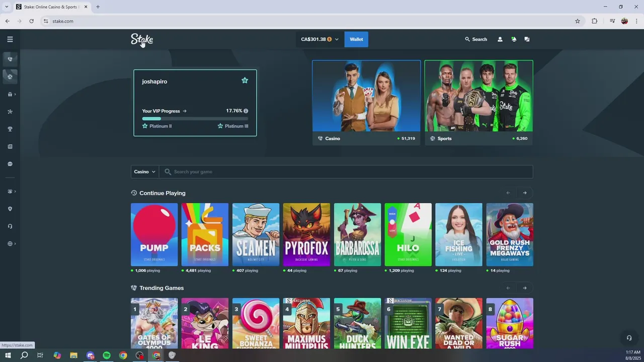
Task: Click the VIP progress info icon
Action: coord(246,111)
